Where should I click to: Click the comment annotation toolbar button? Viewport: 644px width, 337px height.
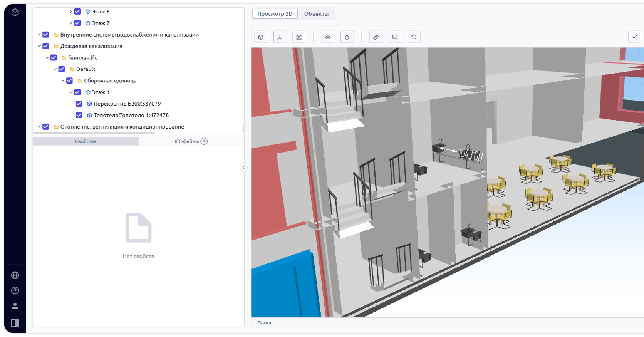395,37
